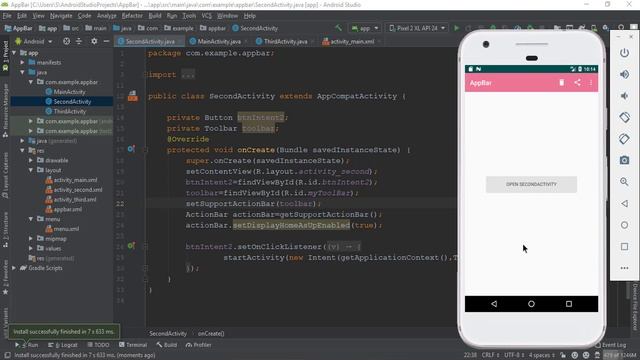Open the Refactor menu

(132, 16)
